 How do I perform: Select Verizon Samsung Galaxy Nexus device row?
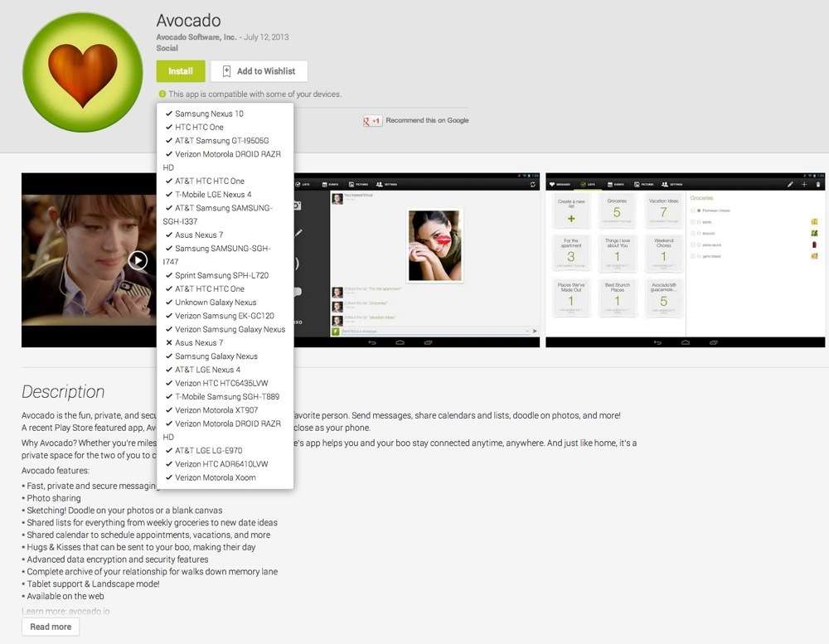click(x=225, y=329)
